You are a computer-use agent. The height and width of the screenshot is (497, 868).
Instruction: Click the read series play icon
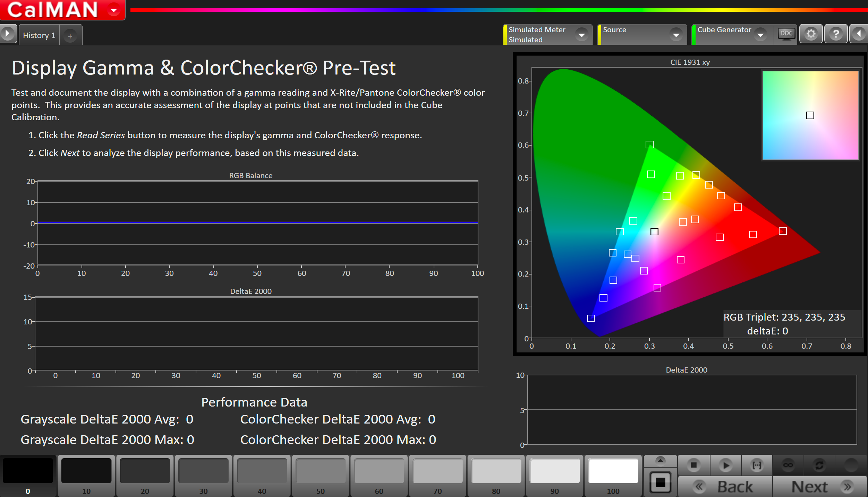[725, 465]
